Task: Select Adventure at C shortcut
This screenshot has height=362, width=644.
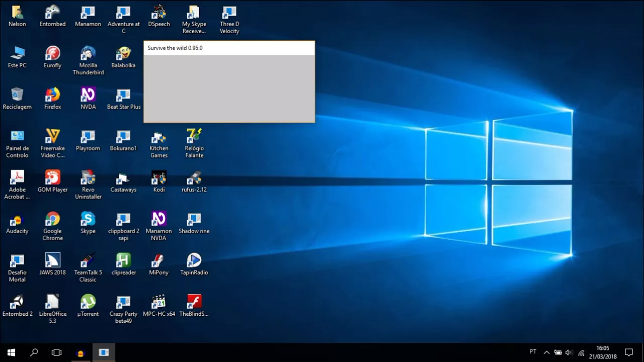Action: pyautogui.click(x=123, y=19)
